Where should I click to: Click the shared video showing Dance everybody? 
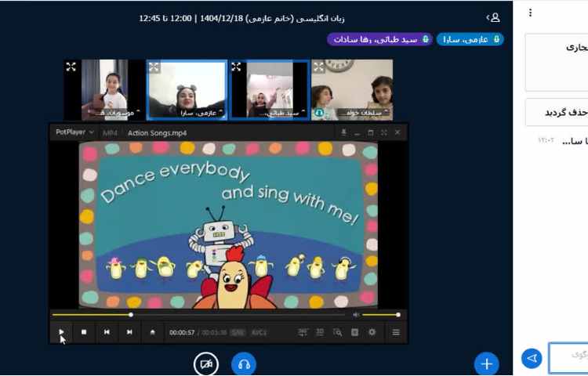click(x=228, y=225)
